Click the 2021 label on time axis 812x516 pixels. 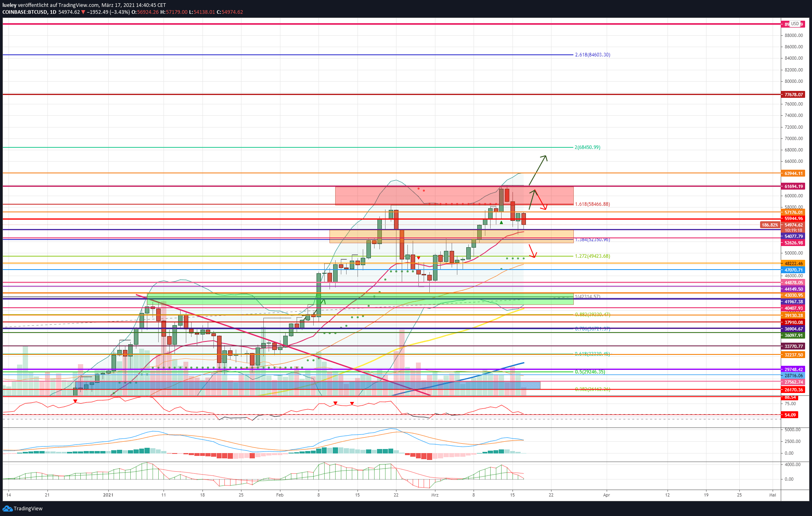pyautogui.click(x=108, y=495)
